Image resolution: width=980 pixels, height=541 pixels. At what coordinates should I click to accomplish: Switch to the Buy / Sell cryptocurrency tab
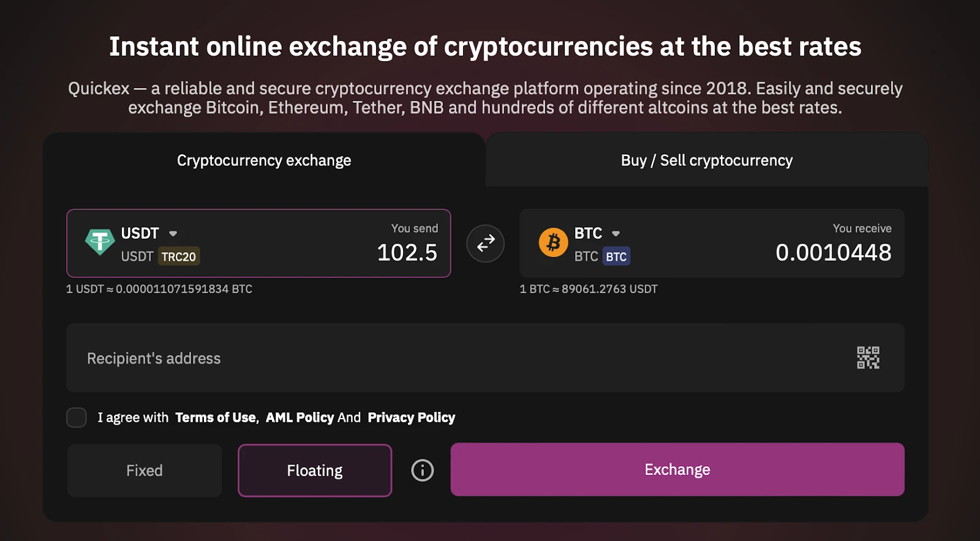pyautogui.click(x=706, y=160)
